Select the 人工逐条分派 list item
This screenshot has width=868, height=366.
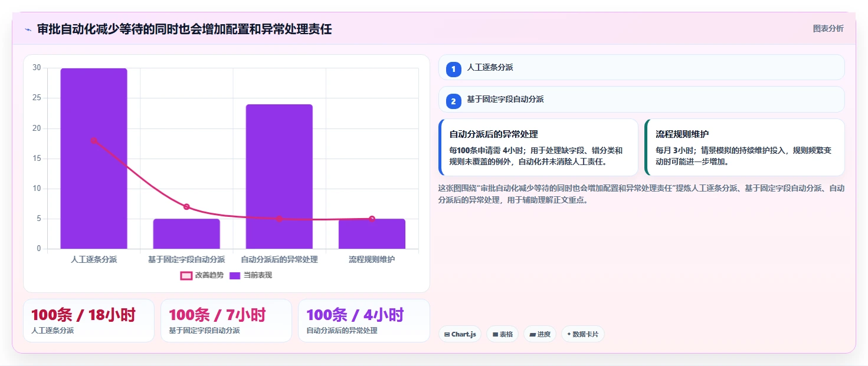641,67
